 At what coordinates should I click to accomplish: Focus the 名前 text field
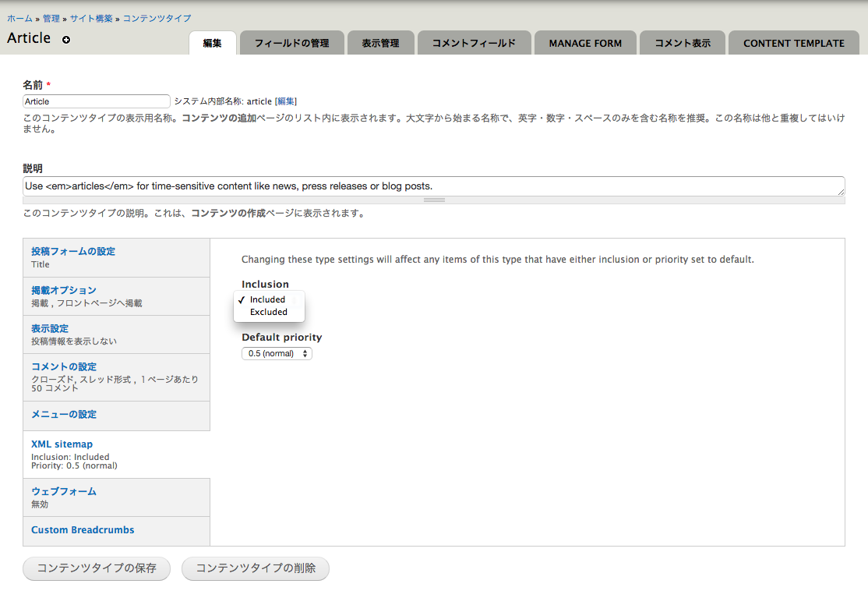pos(97,101)
